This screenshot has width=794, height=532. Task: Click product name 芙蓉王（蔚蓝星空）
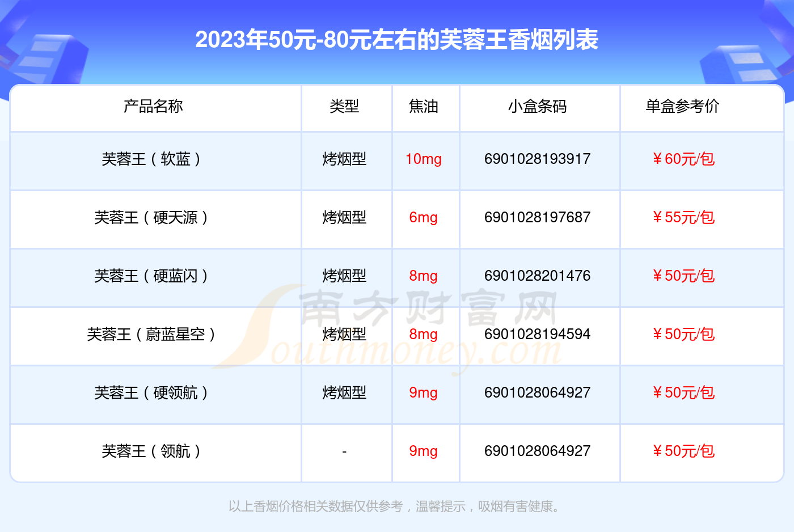click(151, 334)
